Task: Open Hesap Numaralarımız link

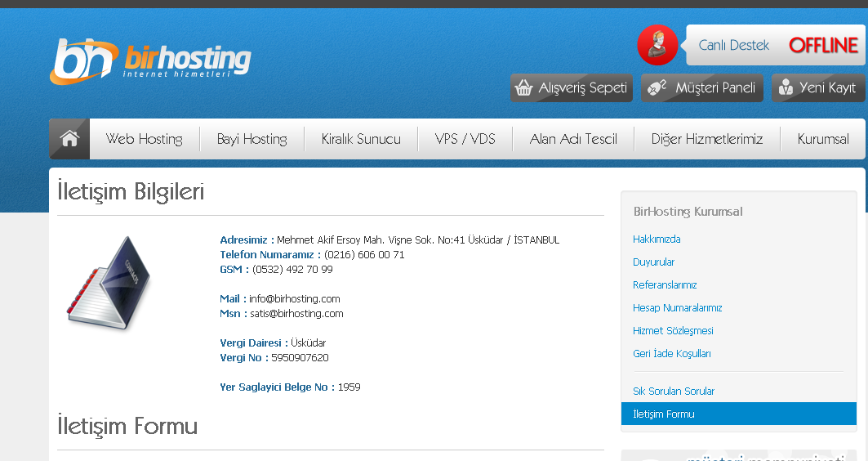Action: [x=678, y=307]
